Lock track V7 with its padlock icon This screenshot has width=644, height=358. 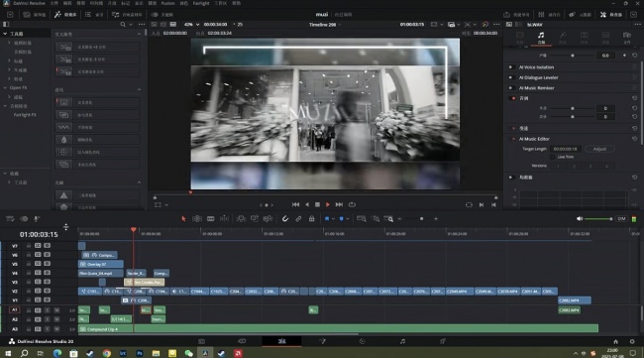29,245
